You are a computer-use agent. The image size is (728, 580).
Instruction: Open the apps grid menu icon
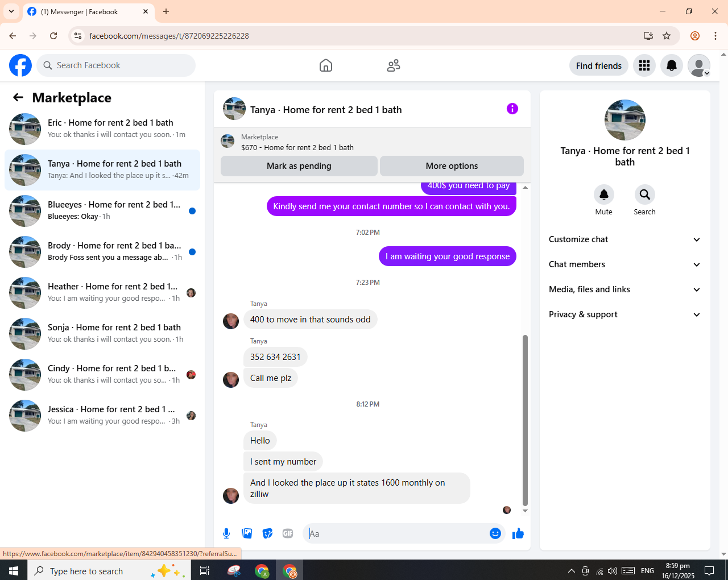click(x=644, y=65)
